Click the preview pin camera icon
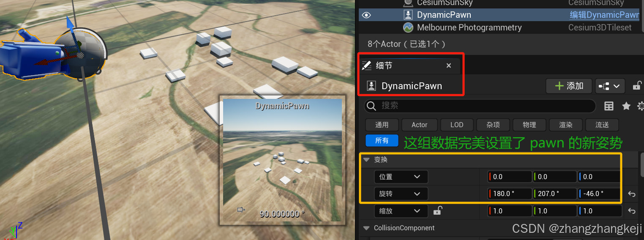The image size is (644, 240). point(241,210)
